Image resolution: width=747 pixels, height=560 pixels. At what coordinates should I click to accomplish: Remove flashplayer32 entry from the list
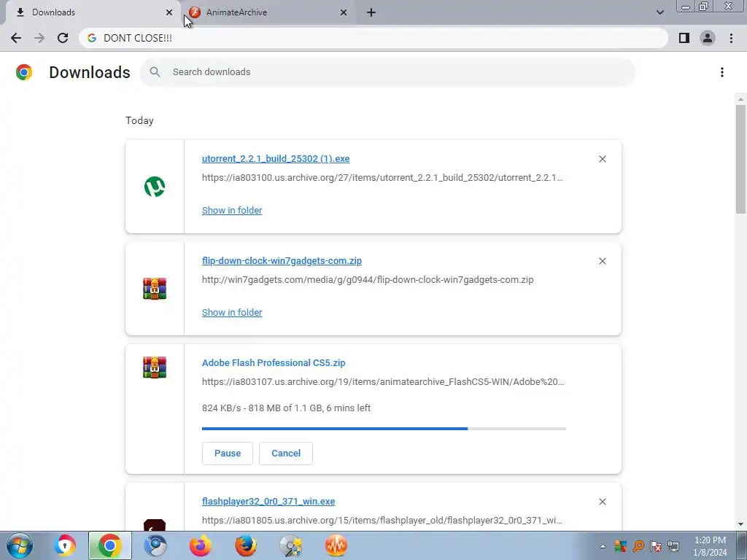coord(602,502)
